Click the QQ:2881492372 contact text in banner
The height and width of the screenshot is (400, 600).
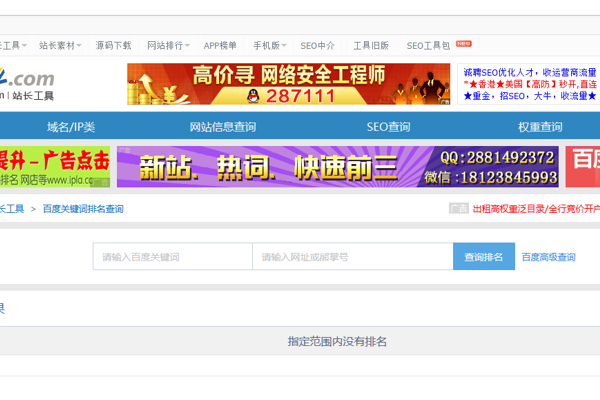click(497, 158)
